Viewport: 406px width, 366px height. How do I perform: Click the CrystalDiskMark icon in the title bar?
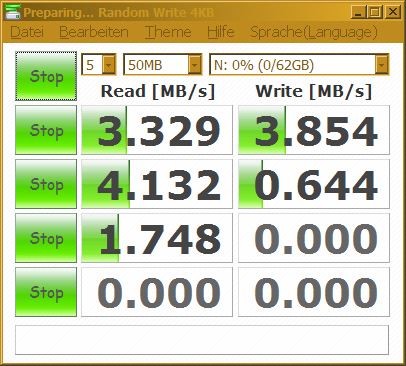point(13,12)
